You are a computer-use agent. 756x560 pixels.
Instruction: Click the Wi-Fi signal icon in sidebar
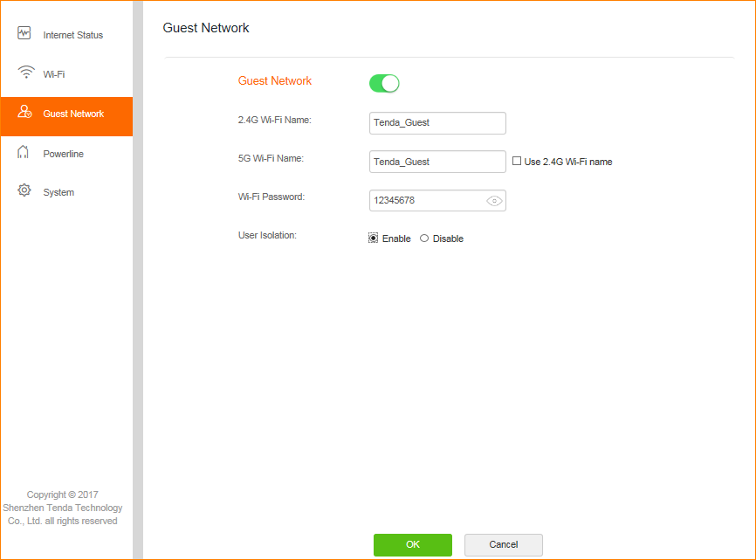(25, 73)
